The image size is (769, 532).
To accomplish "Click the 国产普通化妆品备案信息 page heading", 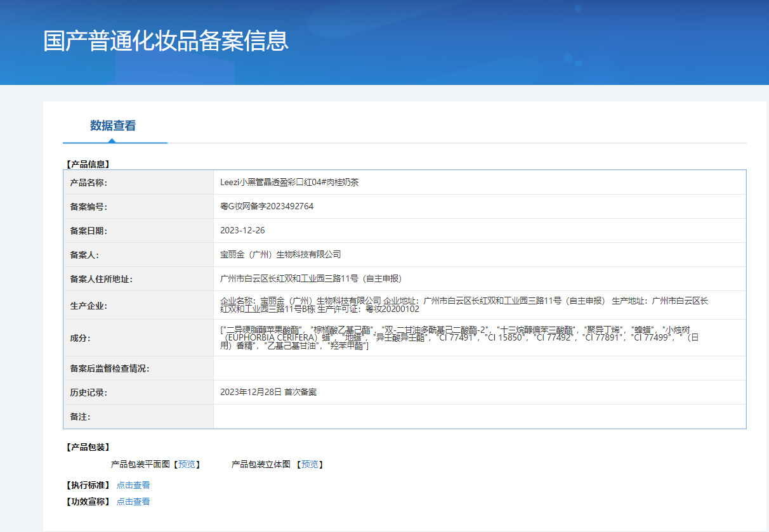I will tap(166, 40).
